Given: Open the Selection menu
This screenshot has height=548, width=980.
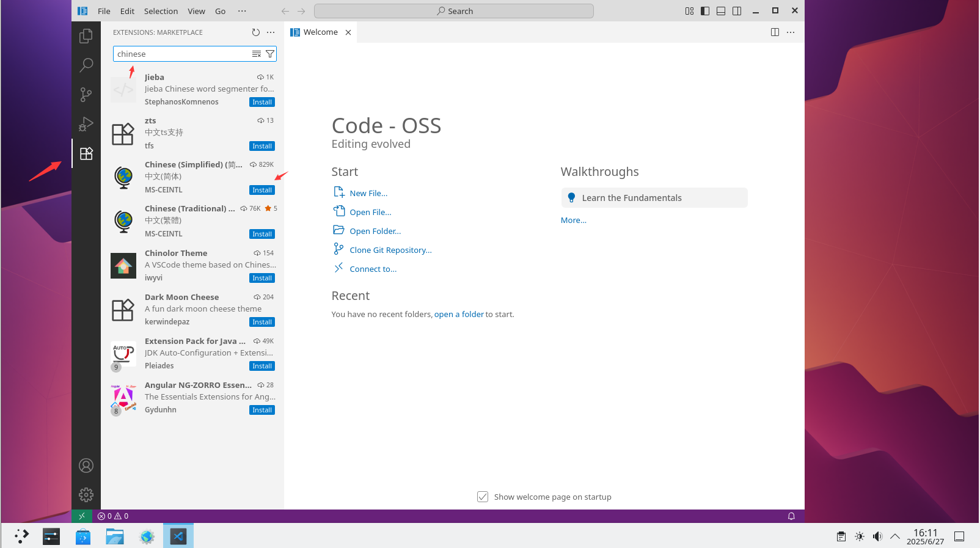Looking at the screenshot, I should (x=161, y=11).
